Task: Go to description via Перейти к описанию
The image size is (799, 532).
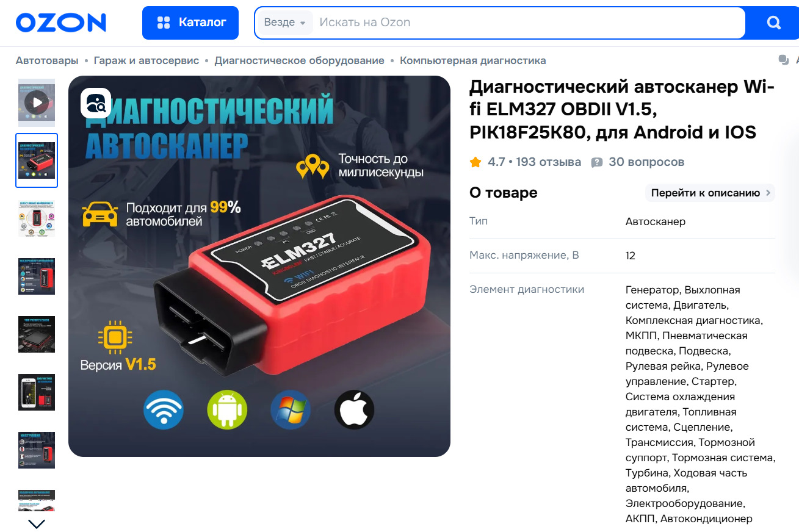Action: 710,193
